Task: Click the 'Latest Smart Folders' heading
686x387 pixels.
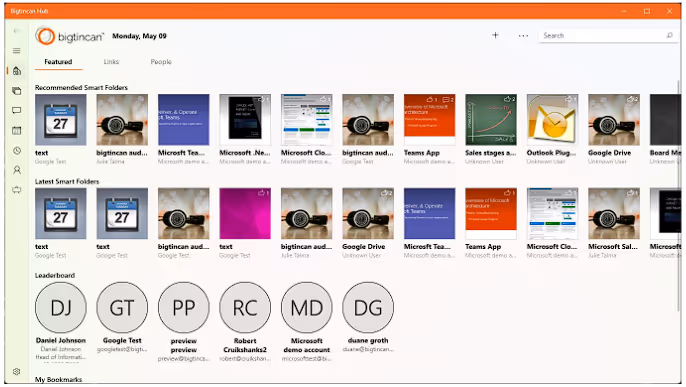Action: 67,181
